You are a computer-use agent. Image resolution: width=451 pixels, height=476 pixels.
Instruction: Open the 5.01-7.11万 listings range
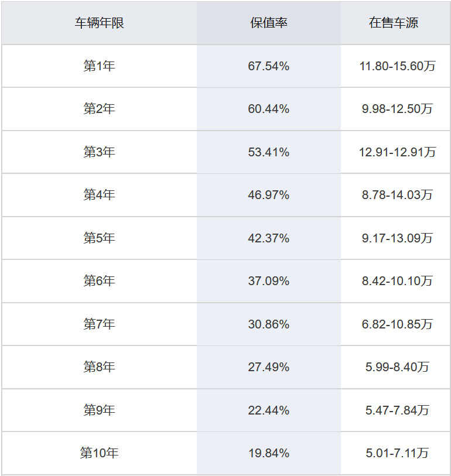[x=397, y=453]
